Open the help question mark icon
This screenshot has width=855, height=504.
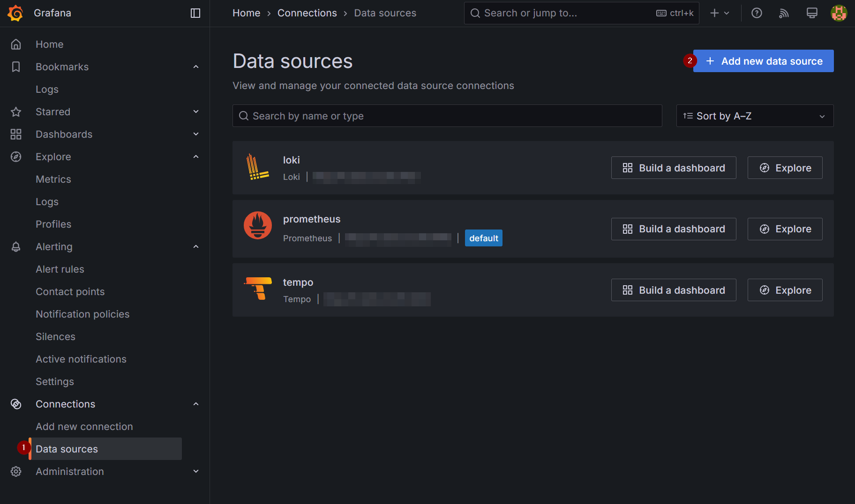pyautogui.click(x=757, y=13)
